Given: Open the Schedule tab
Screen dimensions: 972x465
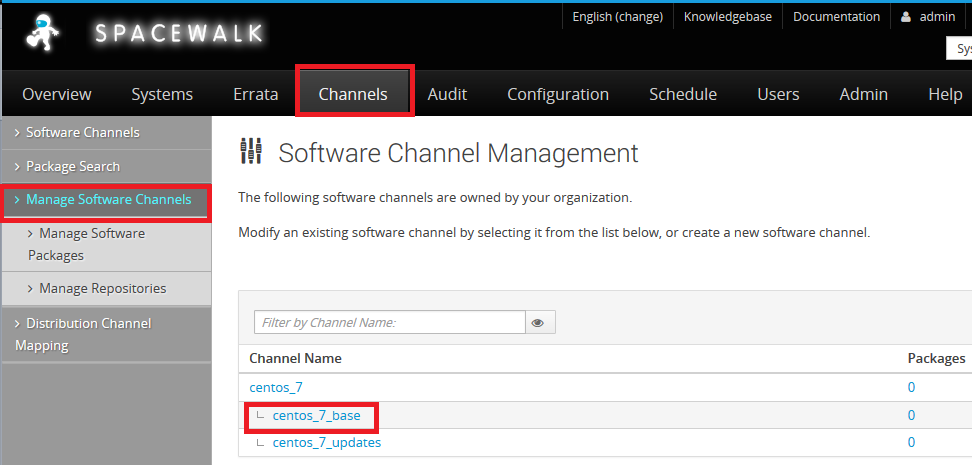Looking at the screenshot, I should (x=683, y=94).
